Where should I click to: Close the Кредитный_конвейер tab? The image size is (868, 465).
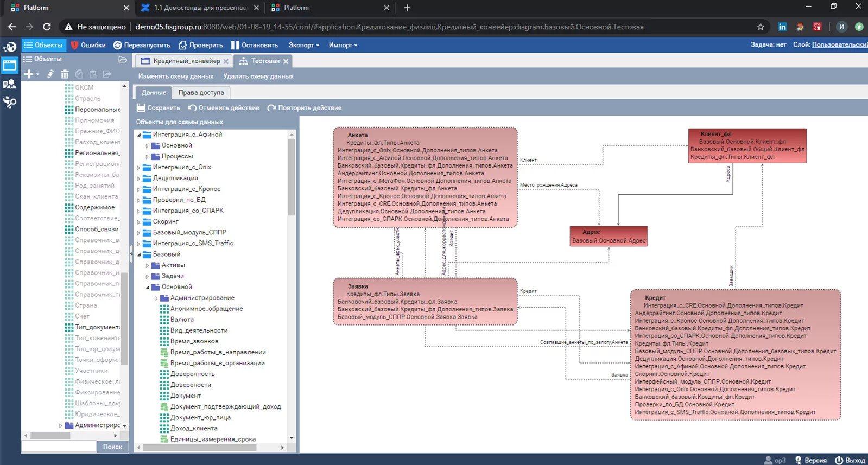pos(226,61)
